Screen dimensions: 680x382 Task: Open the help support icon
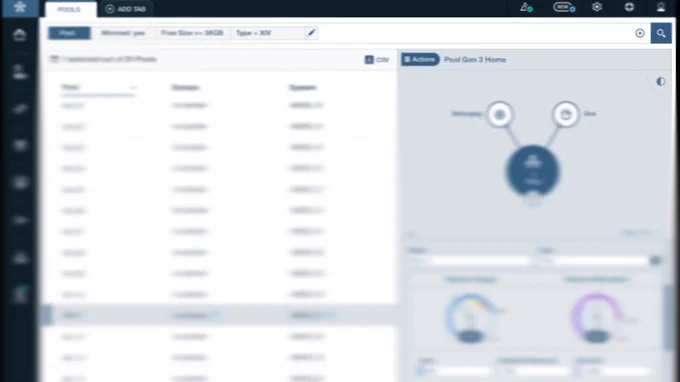[629, 7]
